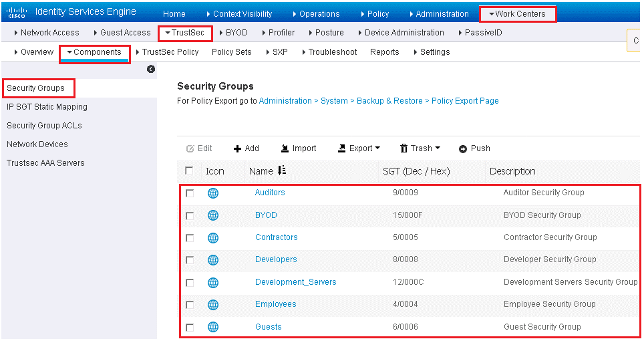Open the Export dropdown
The image size is (644, 345).
click(x=359, y=148)
